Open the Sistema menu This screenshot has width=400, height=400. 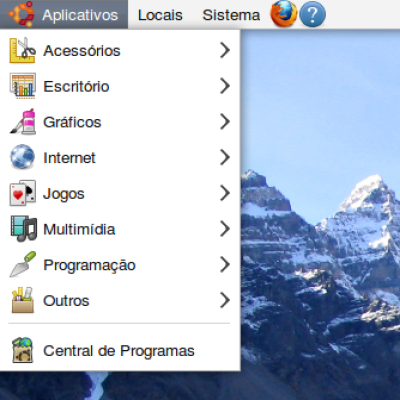click(x=231, y=15)
